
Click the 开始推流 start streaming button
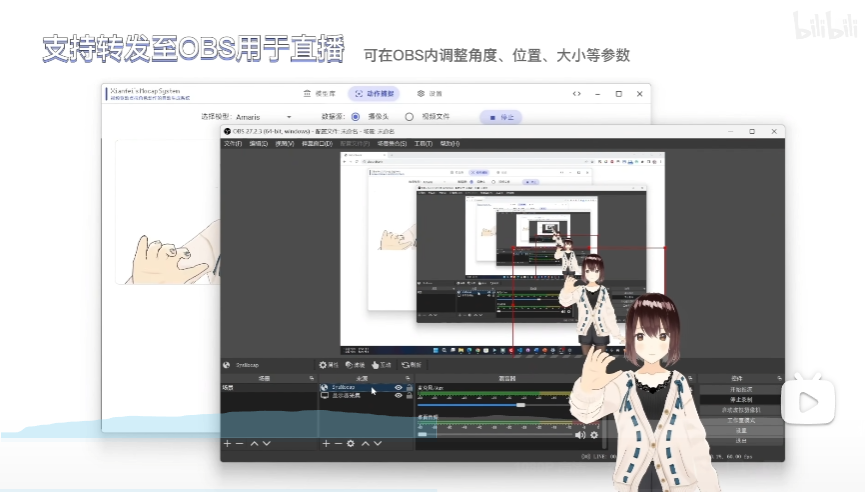(741, 389)
